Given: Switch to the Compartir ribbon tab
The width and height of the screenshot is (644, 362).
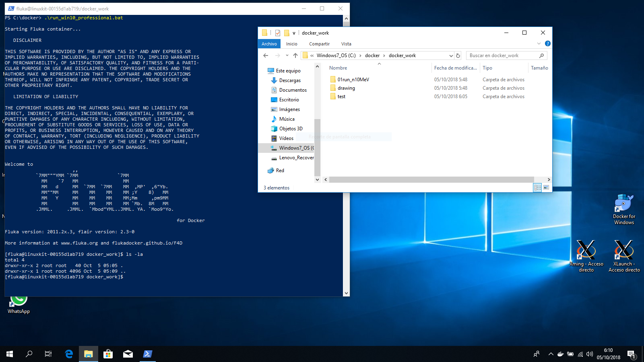Looking at the screenshot, I should (x=320, y=44).
